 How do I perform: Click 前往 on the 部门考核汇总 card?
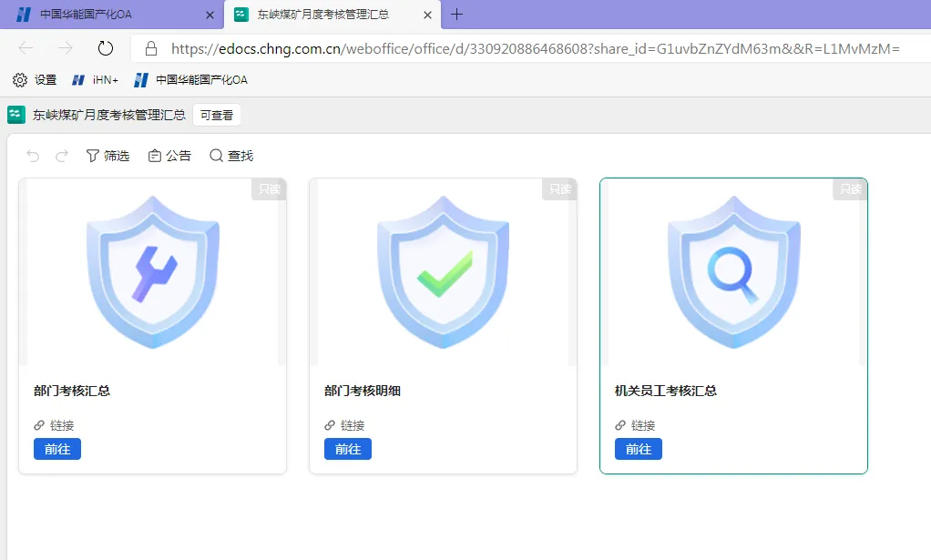56,448
